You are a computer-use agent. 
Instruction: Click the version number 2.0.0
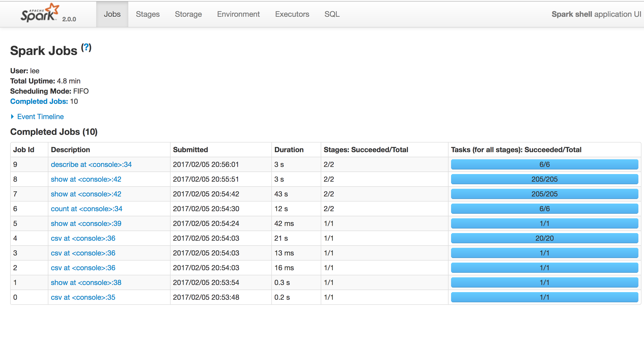click(x=69, y=19)
